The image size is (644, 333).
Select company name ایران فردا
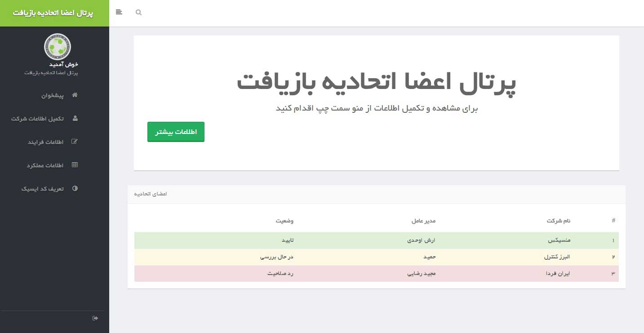(x=558, y=273)
